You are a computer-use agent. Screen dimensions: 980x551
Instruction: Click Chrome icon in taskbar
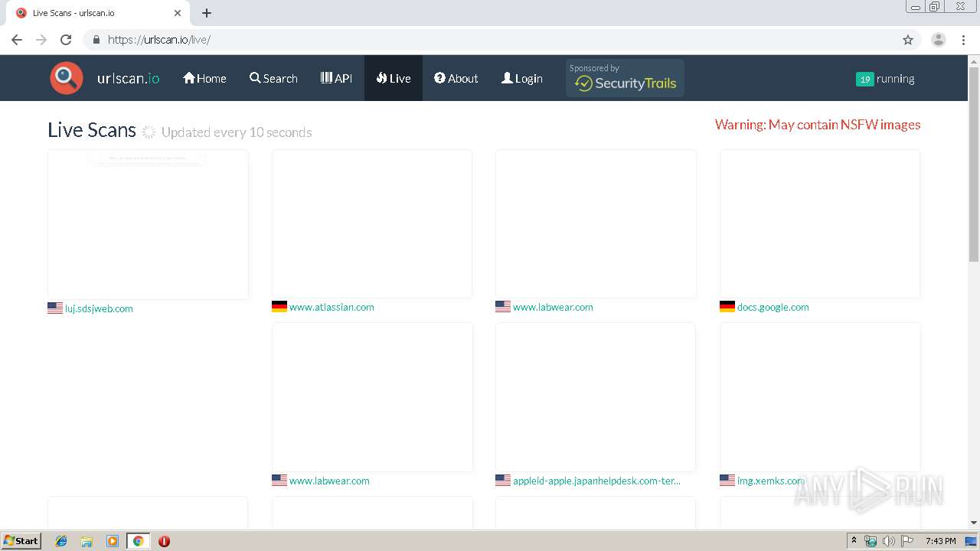[x=139, y=541]
